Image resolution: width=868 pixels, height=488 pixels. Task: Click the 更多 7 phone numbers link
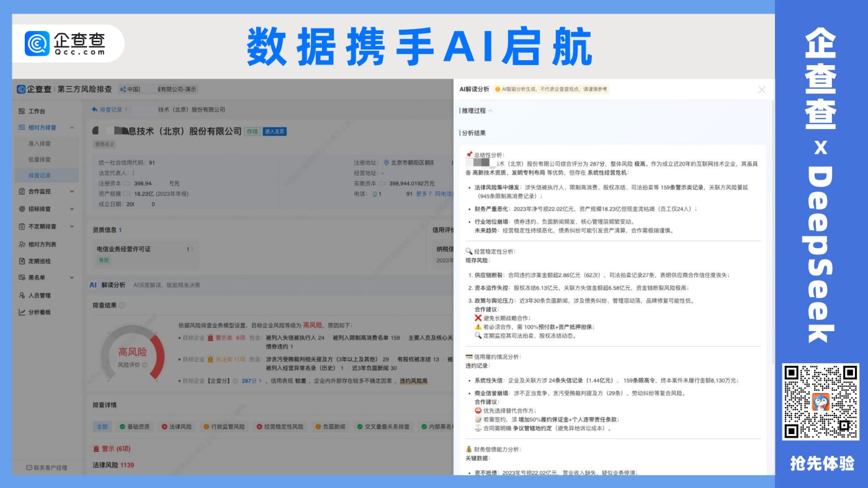[424, 194]
